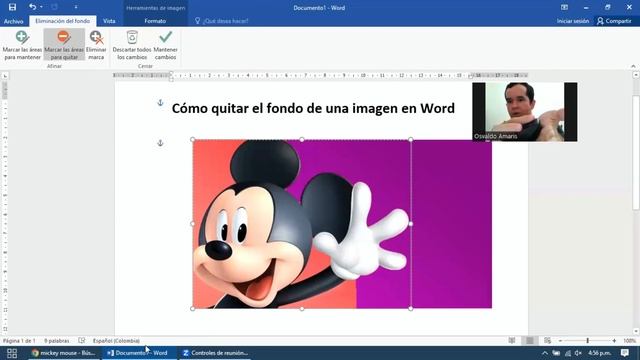Open the Archivo tab
This screenshot has width=640, height=360.
[x=13, y=21]
